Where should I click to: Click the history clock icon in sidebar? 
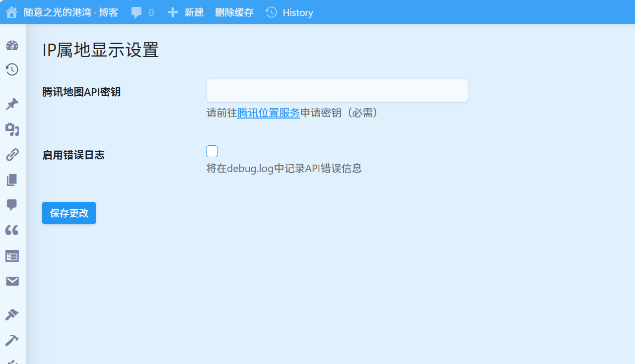[12, 69]
